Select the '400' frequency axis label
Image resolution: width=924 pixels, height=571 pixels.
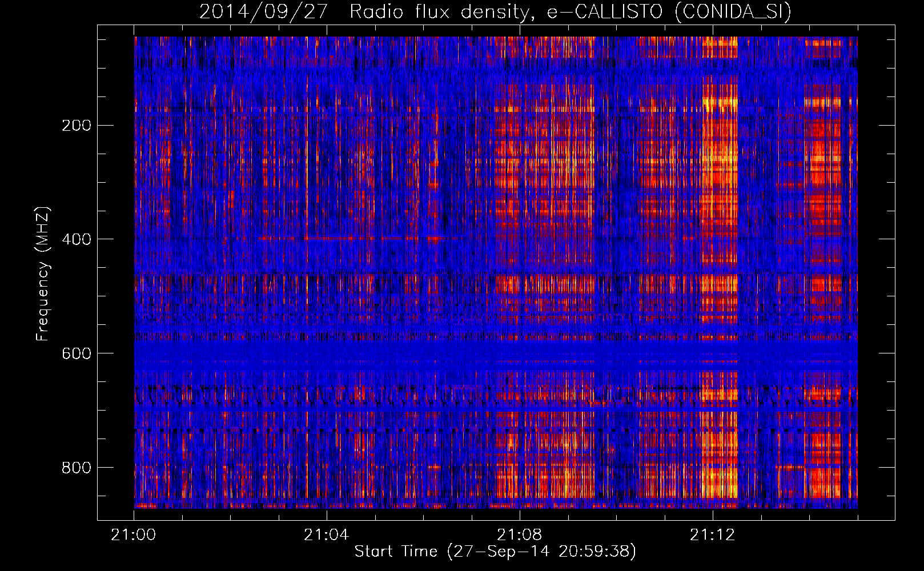[x=77, y=239]
